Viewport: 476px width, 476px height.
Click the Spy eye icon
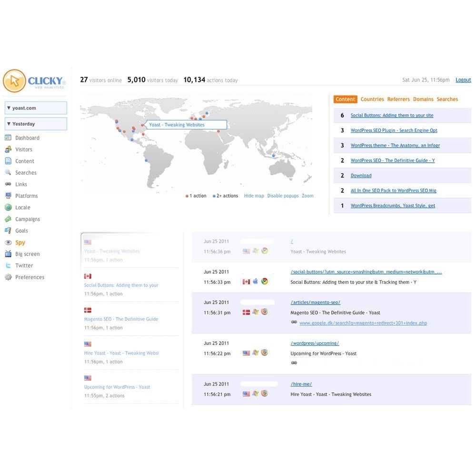point(8,242)
